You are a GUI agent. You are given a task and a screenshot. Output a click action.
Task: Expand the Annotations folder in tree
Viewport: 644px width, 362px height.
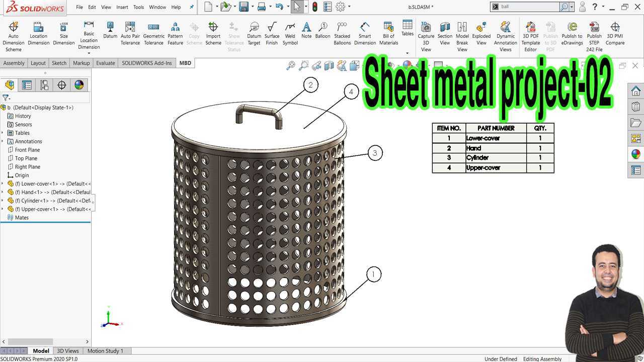point(3,141)
